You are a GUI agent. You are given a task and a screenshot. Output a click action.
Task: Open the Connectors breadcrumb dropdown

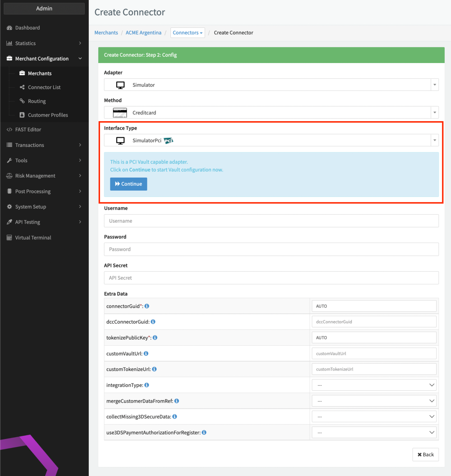tap(187, 33)
